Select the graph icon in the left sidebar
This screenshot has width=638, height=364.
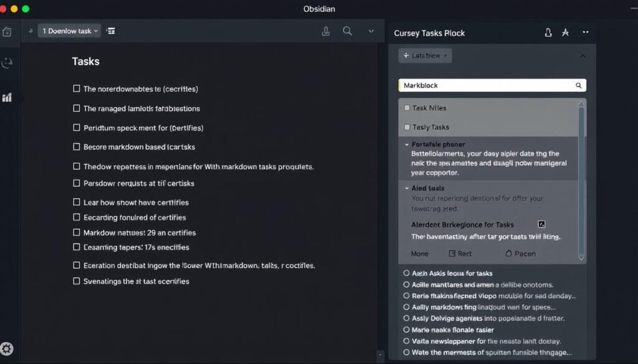tap(7, 97)
